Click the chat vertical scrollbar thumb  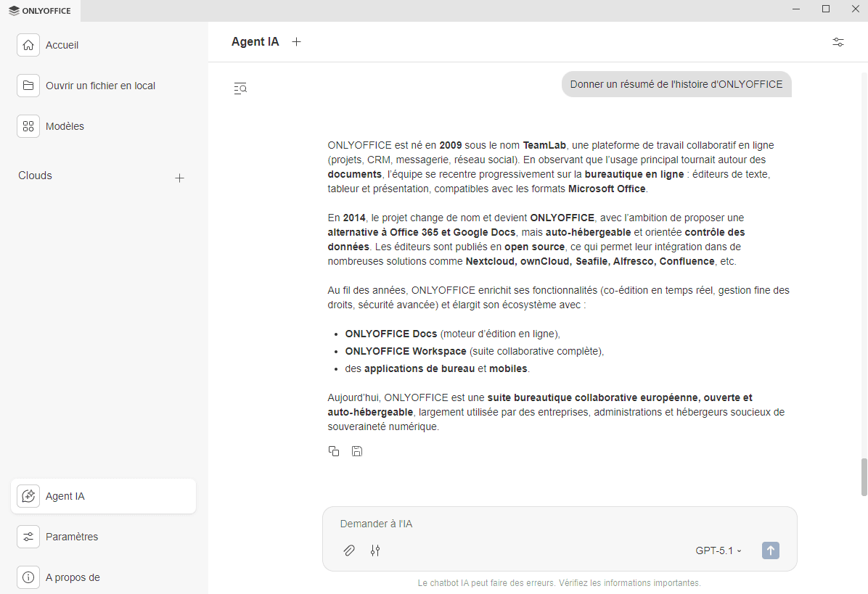[864, 477]
